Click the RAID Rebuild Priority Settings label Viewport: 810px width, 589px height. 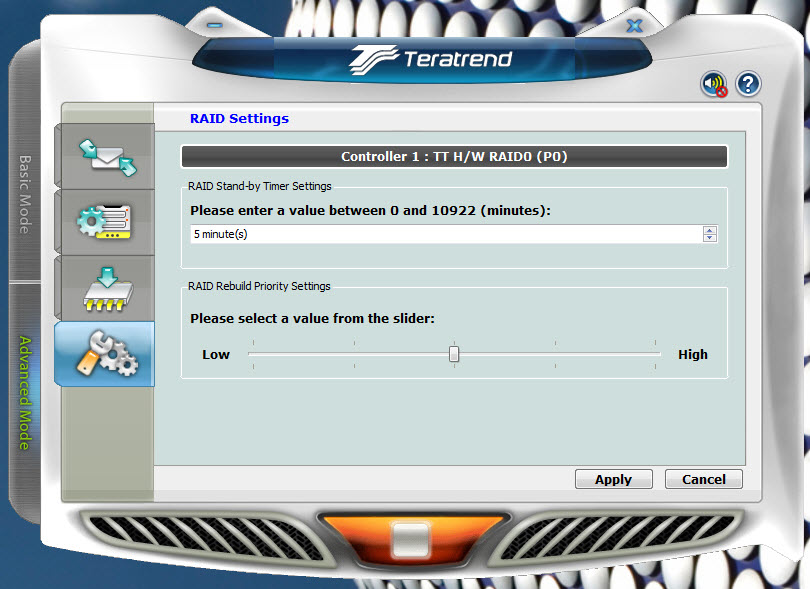(259, 286)
